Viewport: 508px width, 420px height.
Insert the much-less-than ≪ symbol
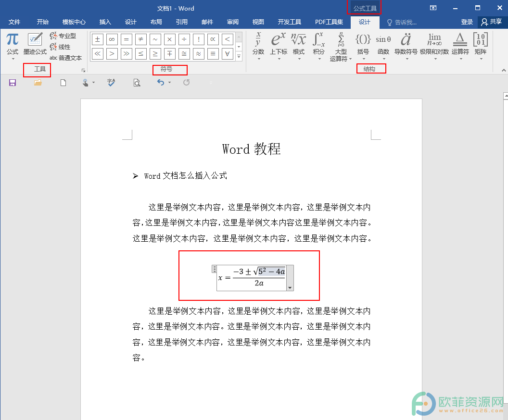(98, 54)
